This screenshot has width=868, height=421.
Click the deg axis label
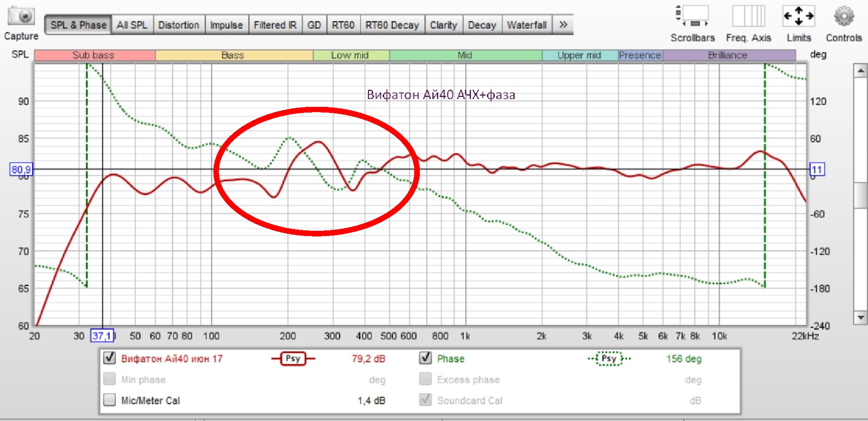818,55
